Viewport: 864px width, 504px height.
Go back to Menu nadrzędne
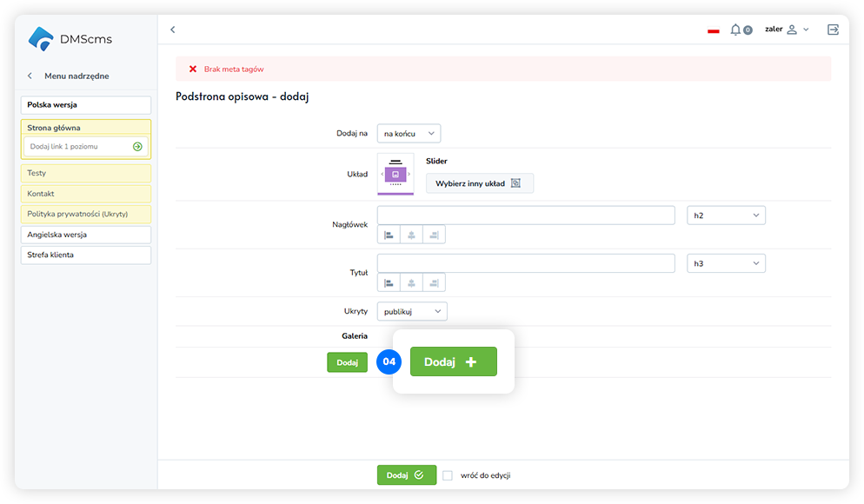coord(70,76)
